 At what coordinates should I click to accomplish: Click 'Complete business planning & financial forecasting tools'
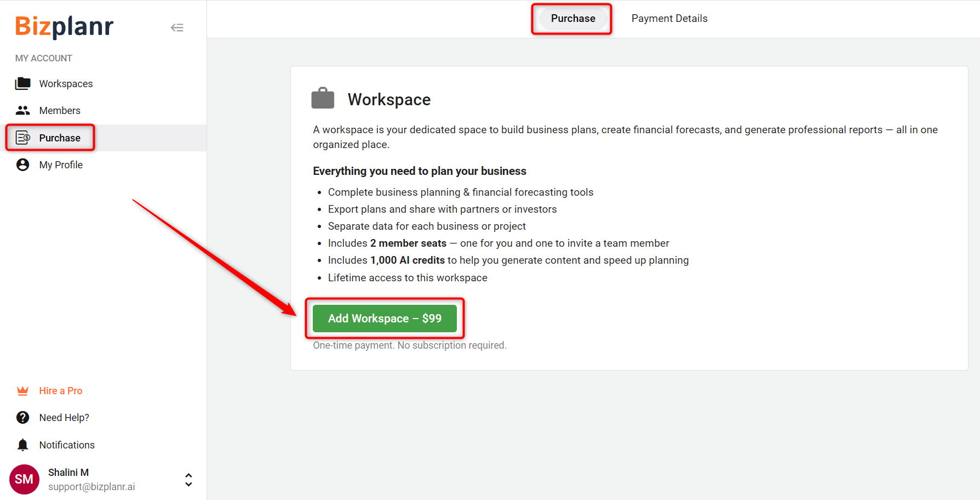tap(461, 192)
